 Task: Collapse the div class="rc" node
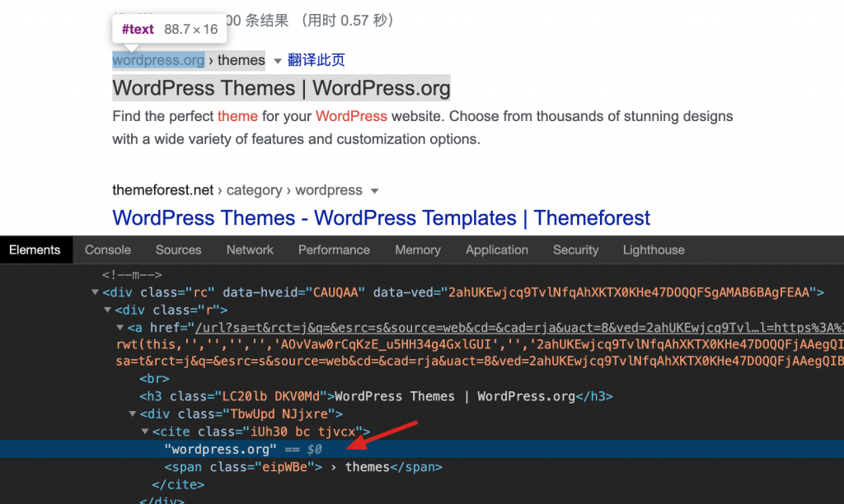[96, 292]
